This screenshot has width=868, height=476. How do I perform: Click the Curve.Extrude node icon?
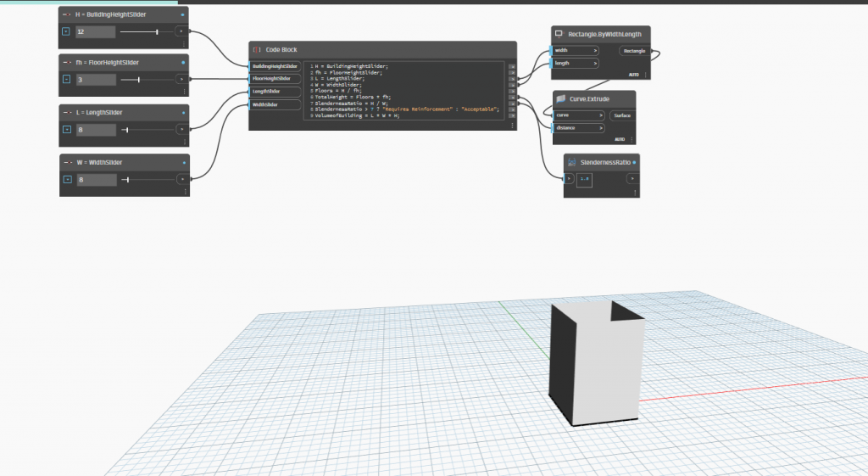tap(561, 98)
